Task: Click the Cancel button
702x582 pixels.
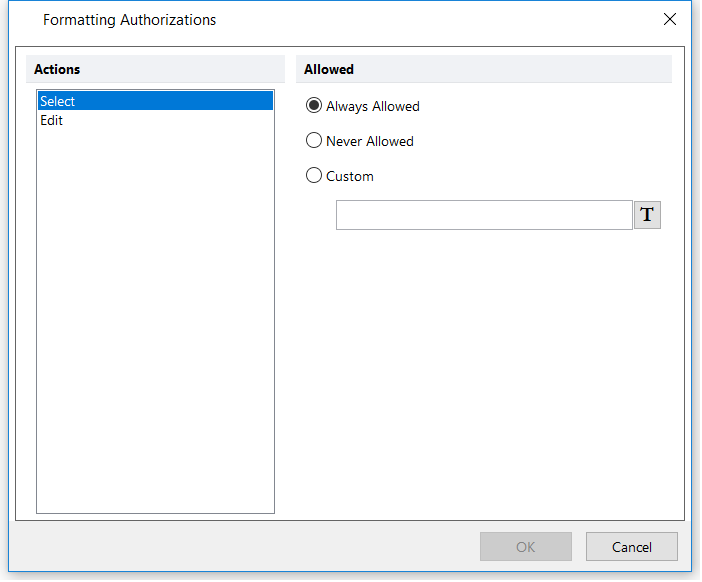Action: [x=631, y=547]
